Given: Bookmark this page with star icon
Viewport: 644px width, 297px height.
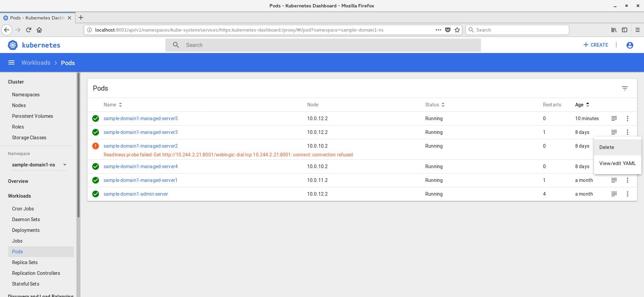Looking at the screenshot, I should click(457, 30).
